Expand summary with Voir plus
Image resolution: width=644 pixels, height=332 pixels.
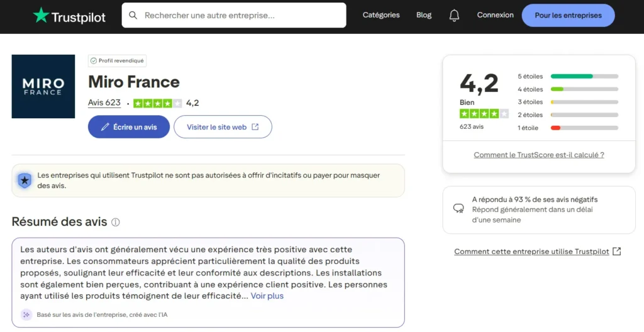pos(267,296)
